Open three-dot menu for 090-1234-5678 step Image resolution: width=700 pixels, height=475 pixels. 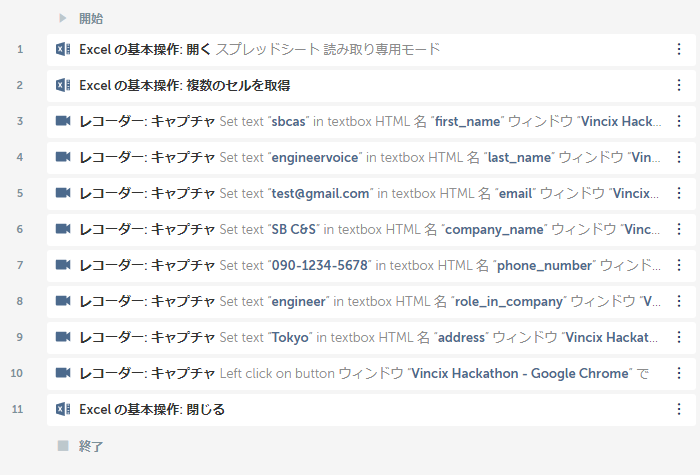(x=679, y=265)
